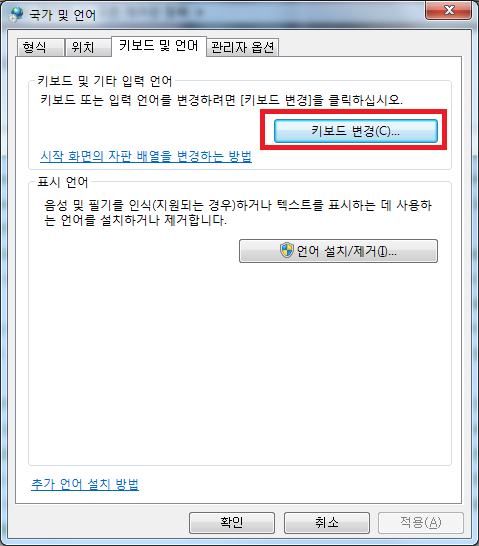
Task: Click the 표시 언어 group label
Action: 63,182
